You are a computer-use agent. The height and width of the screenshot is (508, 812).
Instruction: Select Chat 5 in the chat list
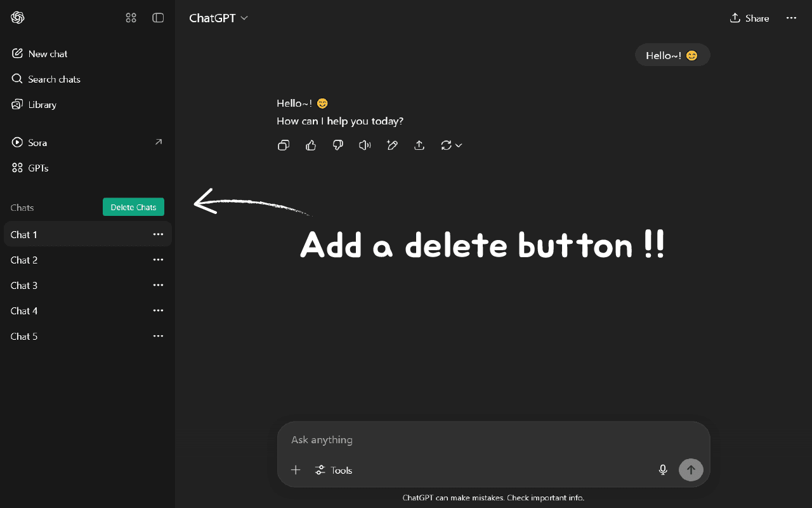88,336
